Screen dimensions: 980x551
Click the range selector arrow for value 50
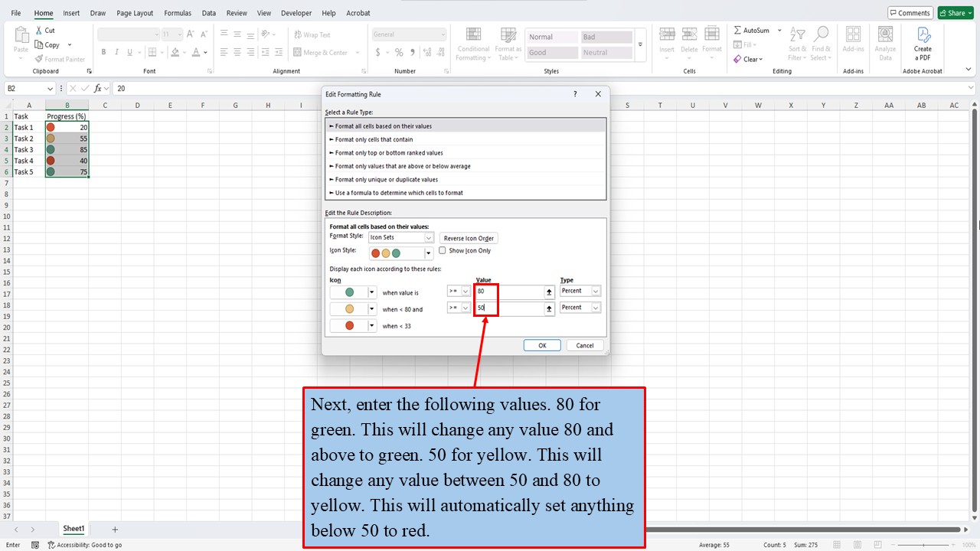pyautogui.click(x=549, y=308)
